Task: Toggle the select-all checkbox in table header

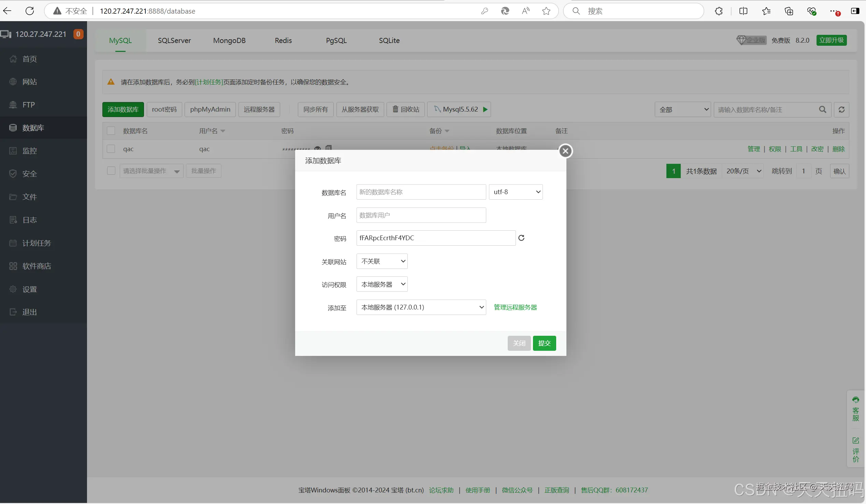Action: click(x=111, y=131)
